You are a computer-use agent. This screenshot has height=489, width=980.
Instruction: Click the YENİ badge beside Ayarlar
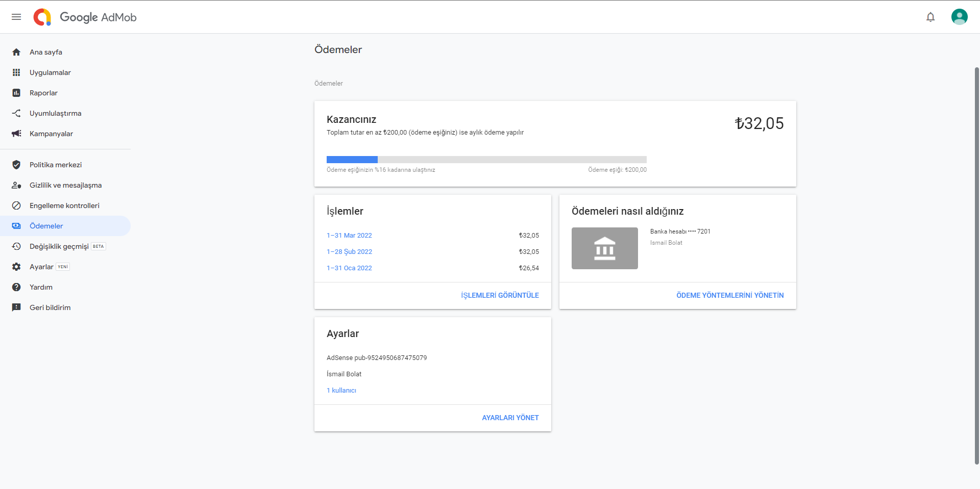pos(63,267)
